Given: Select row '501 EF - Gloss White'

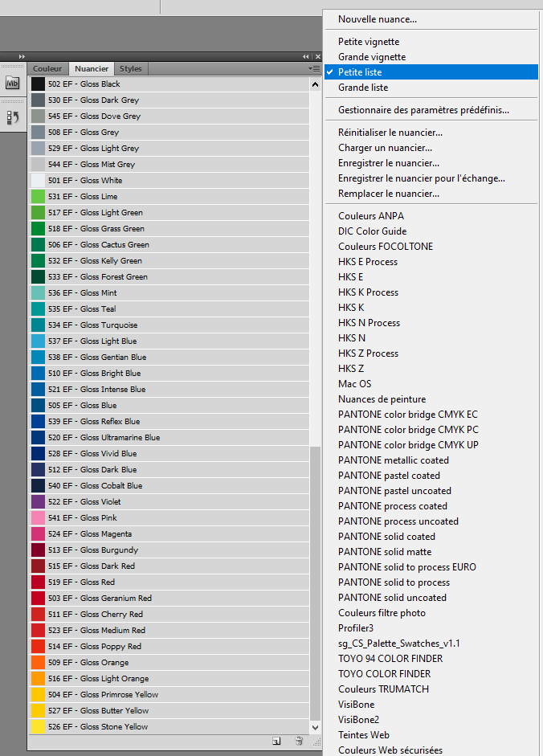Looking at the screenshot, I should [169, 180].
